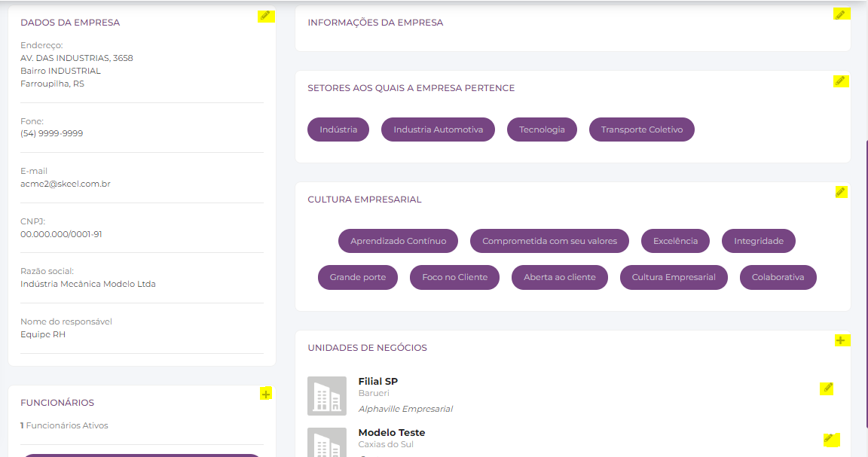Edit the Dados da Empresa section
This screenshot has width=868, height=457.
[x=264, y=16]
